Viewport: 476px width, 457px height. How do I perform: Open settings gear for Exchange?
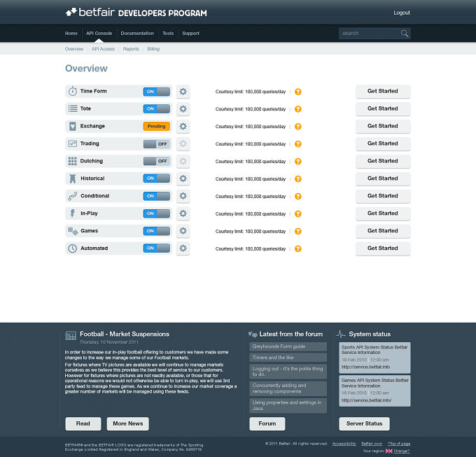click(183, 126)
